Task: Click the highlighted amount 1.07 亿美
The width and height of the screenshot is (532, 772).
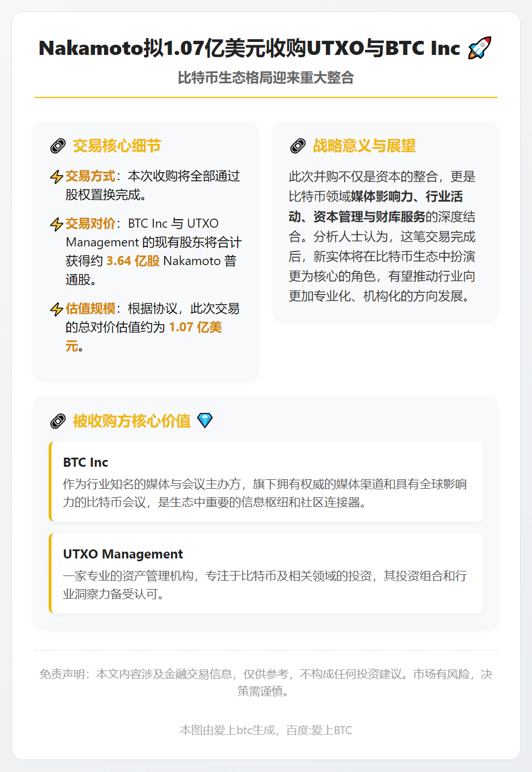Action: pyautogui.click(x=195, y=327)
